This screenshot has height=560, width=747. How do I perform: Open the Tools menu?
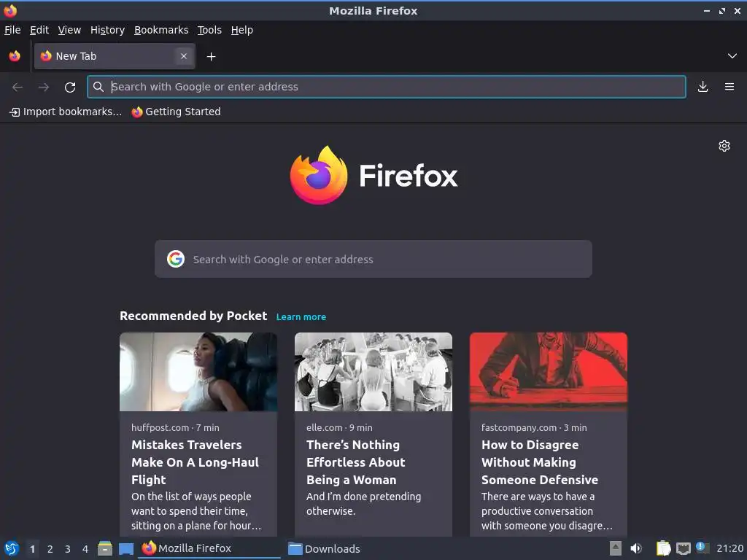tap(209, 30)
